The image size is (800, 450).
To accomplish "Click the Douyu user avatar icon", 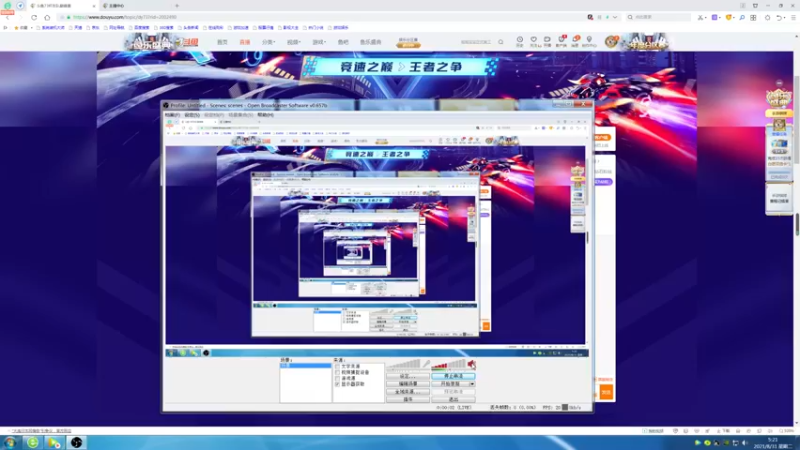I will click(611, 42).
